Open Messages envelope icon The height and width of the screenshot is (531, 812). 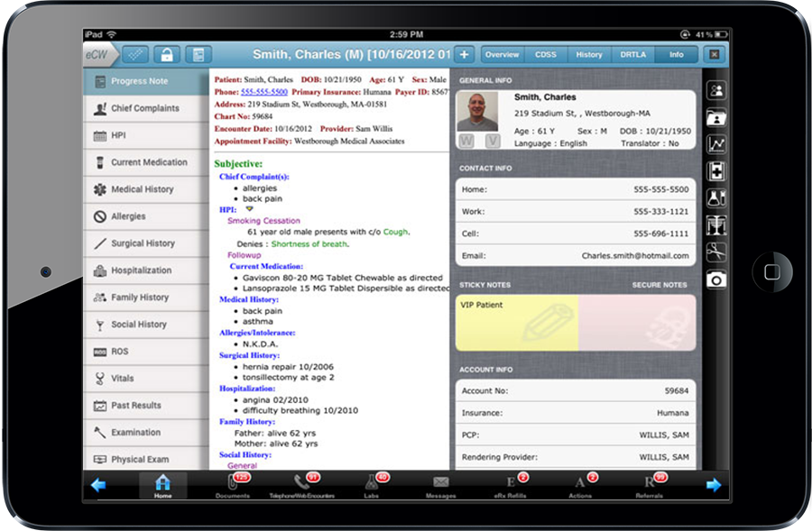coord(440,485)
